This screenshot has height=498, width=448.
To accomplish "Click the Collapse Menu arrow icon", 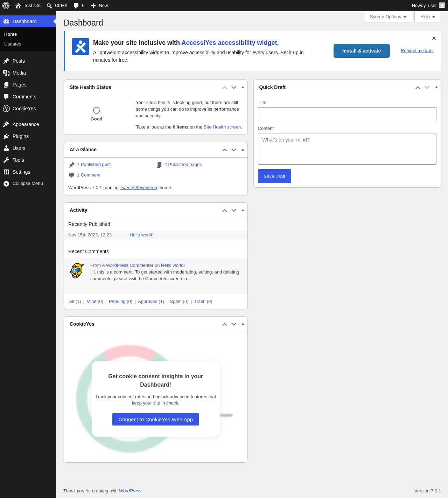I will pyautogui.click(x=6, y=184).
